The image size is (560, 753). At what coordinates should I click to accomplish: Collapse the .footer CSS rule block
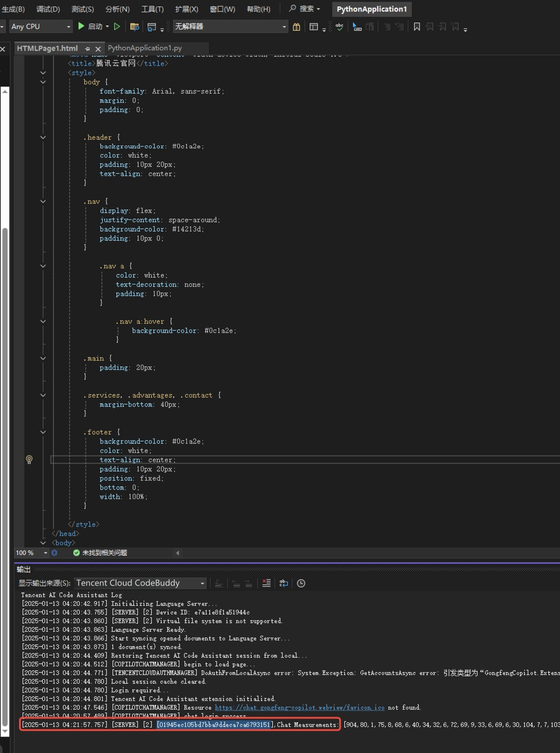tap(43, 432)
